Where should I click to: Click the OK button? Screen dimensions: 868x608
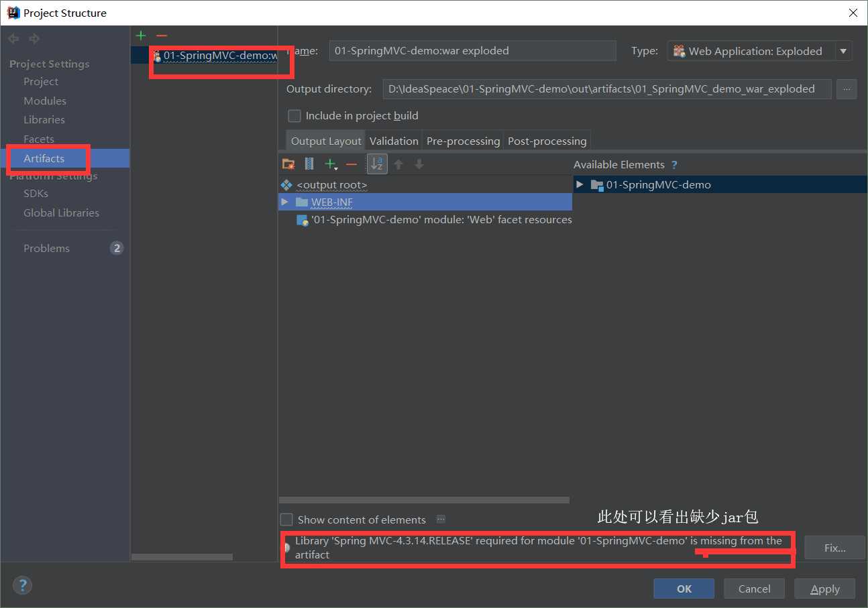tap(684, 589)
